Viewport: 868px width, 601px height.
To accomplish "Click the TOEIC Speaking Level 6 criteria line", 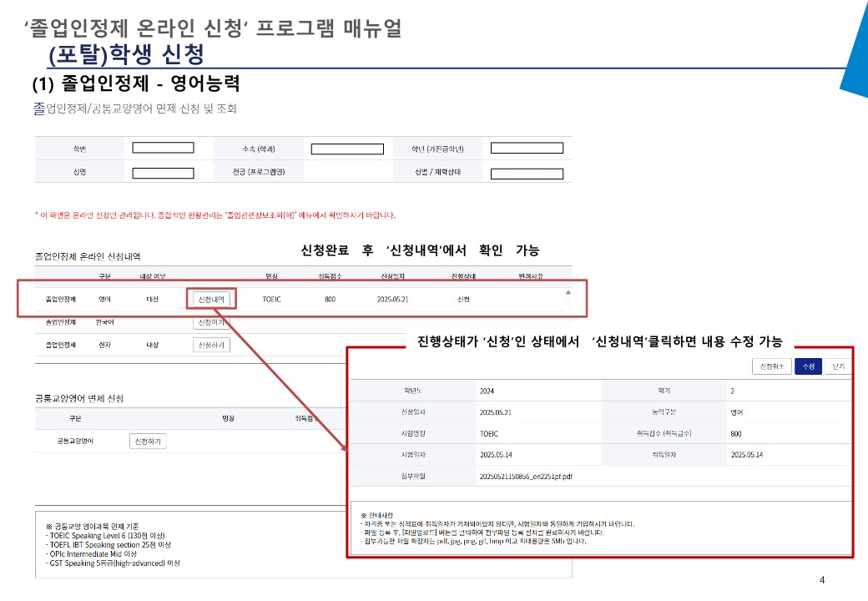I will 105,536.
